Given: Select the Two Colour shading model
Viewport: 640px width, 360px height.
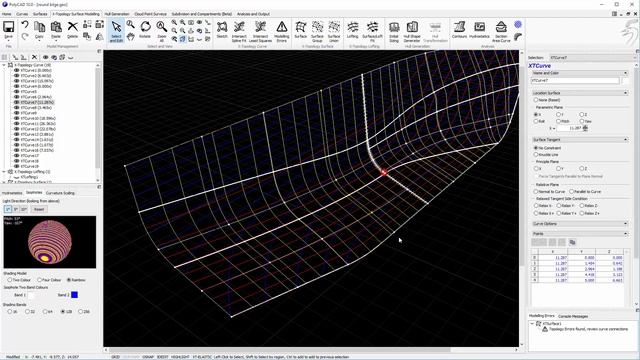Looking at the screenshot, I should [10, 280].
